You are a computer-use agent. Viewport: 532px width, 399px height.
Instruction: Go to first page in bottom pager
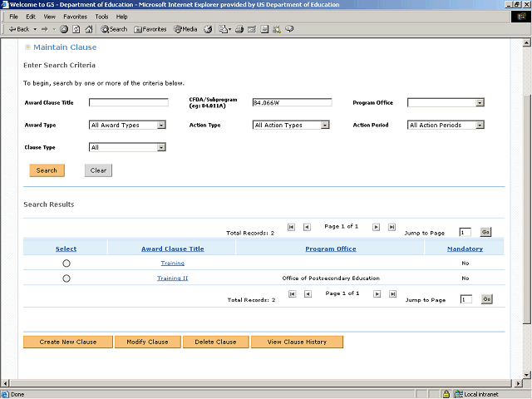pyautogui.click(x=292, y=293)
